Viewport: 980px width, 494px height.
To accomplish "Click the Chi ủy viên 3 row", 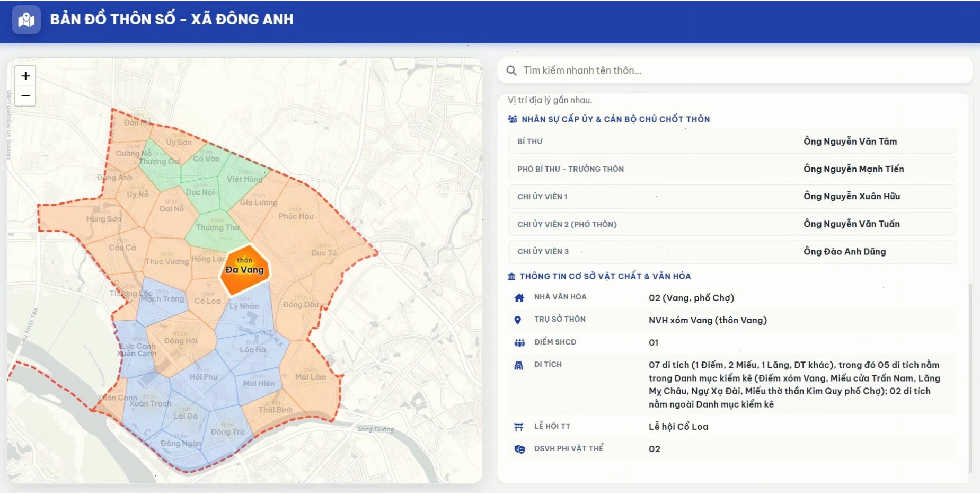I will (732, 252).
